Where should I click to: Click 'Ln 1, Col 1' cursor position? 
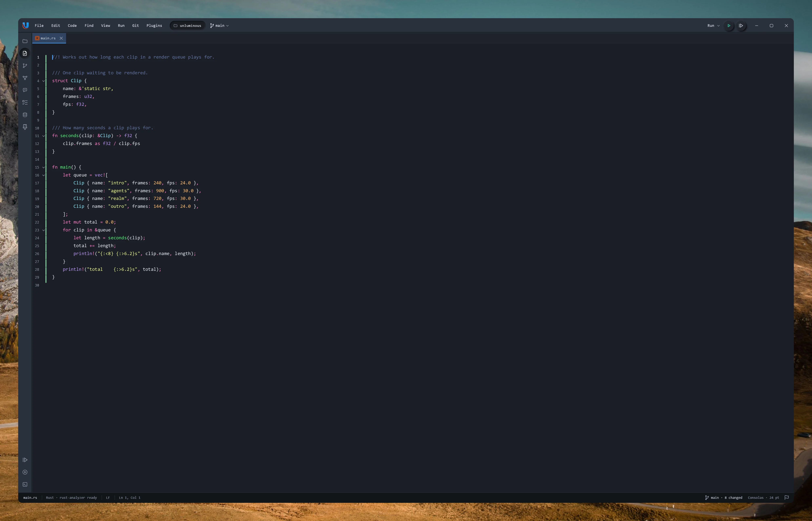tap(130, 498)
